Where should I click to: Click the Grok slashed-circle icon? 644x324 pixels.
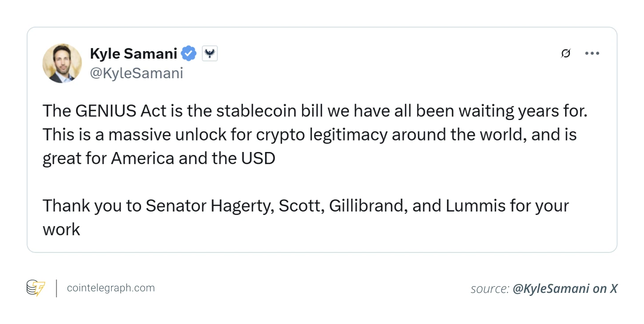(x=565, y=54)
